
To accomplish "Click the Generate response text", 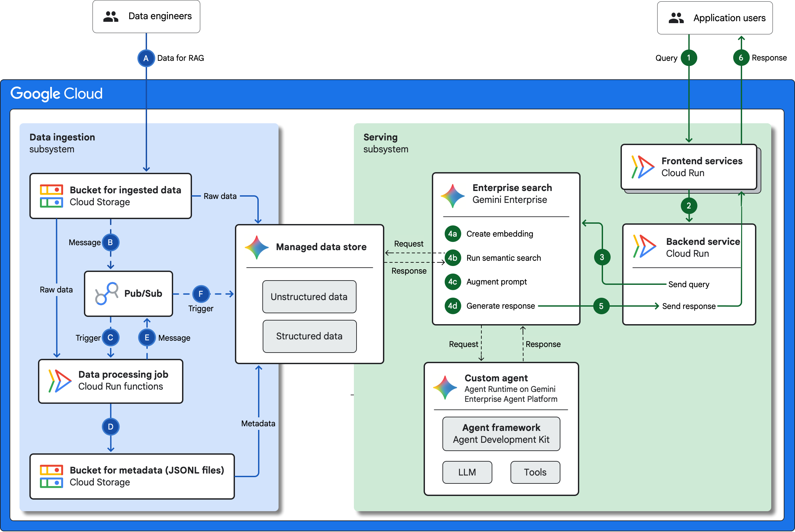I will pos(501,306).
